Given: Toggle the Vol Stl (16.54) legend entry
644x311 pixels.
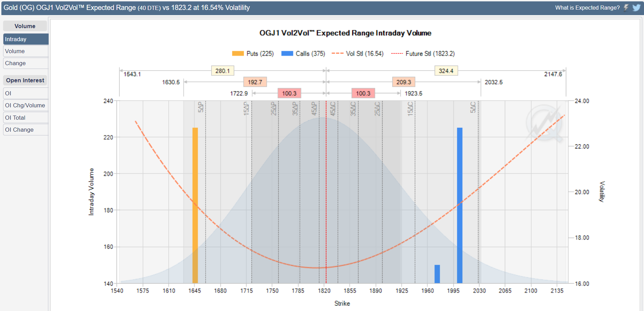Looking at the screenshot, I should pyautogui.click(x=357, y=53).
